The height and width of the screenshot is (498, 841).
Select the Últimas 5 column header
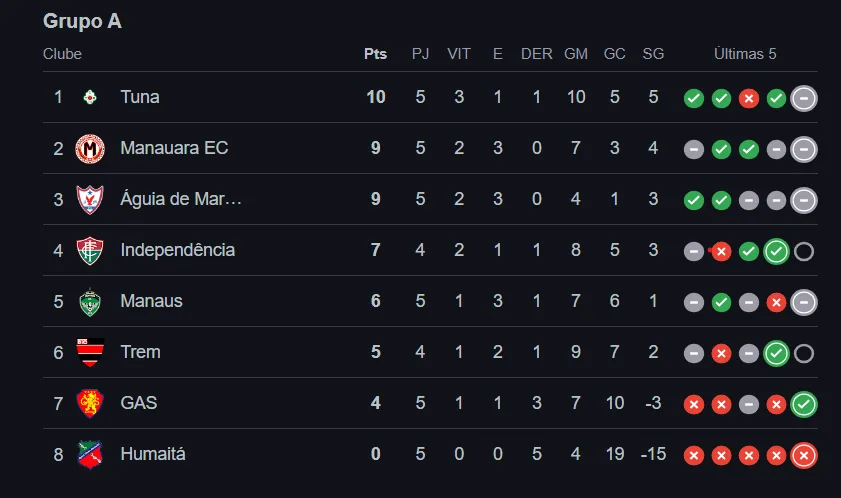[745, 54]
